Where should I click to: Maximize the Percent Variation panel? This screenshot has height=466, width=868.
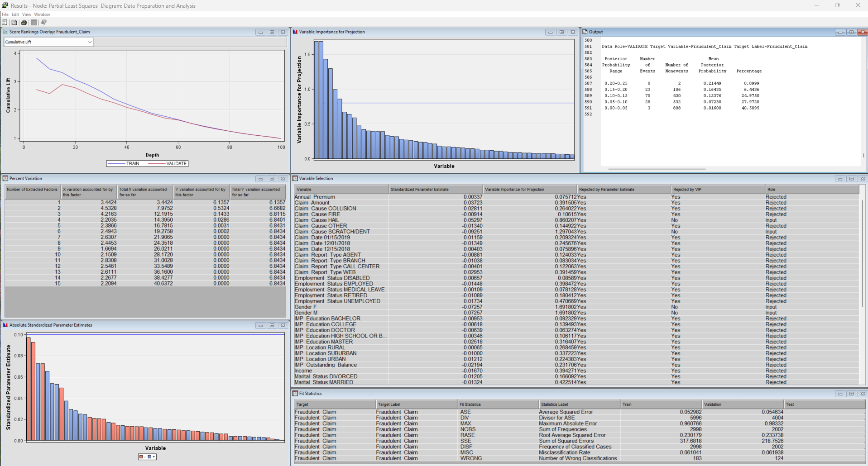tap(272, 179)
